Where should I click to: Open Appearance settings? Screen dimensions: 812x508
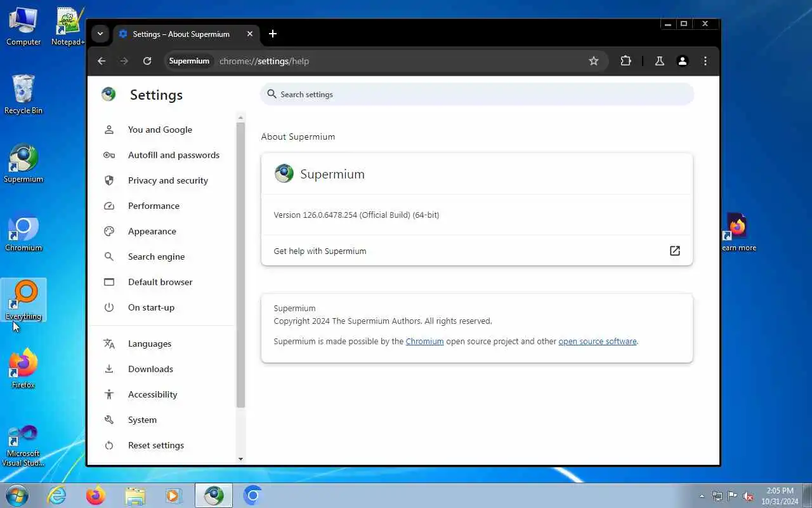click(152, 231)
